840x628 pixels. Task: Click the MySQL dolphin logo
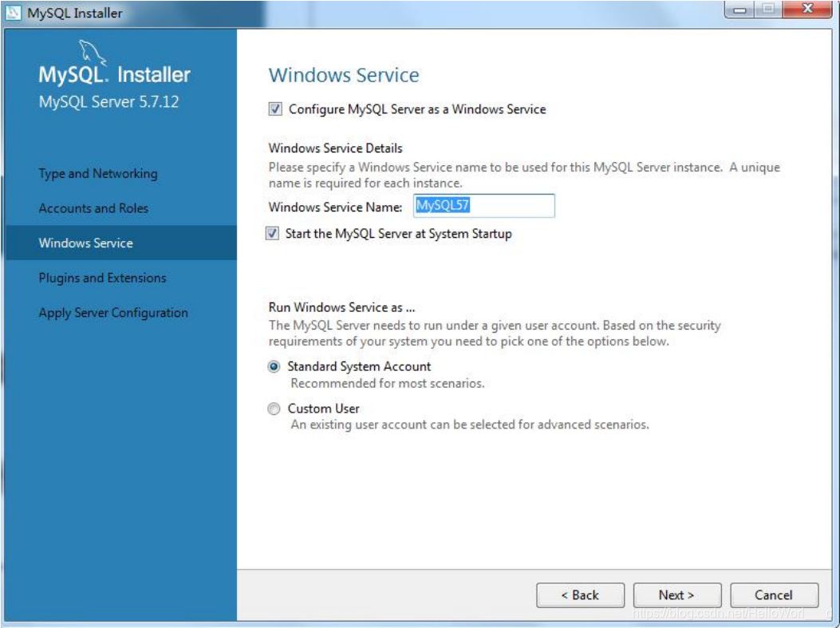93,53
